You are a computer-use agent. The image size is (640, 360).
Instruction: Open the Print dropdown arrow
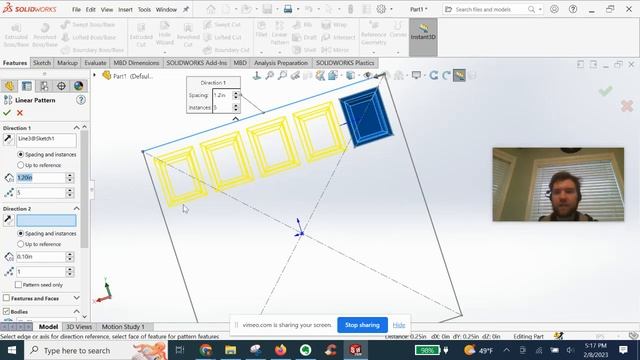(x=298, y=9)
